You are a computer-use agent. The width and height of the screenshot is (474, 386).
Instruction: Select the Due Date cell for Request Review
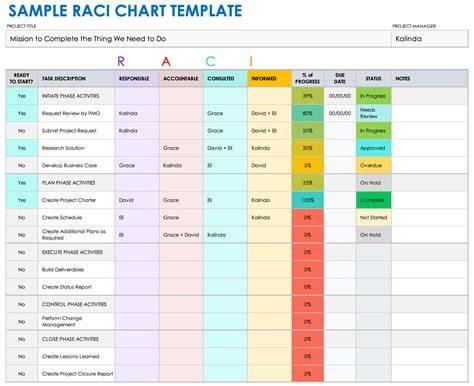pyautogui.click(x=340, y=113)
